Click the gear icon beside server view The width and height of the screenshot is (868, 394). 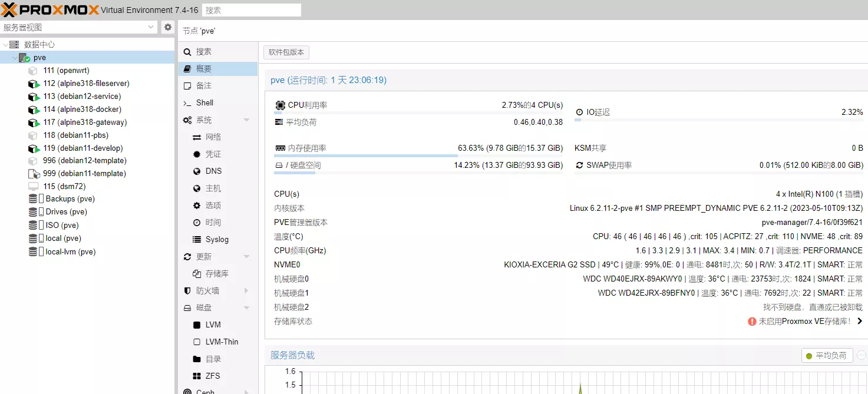tap(168, 27)
